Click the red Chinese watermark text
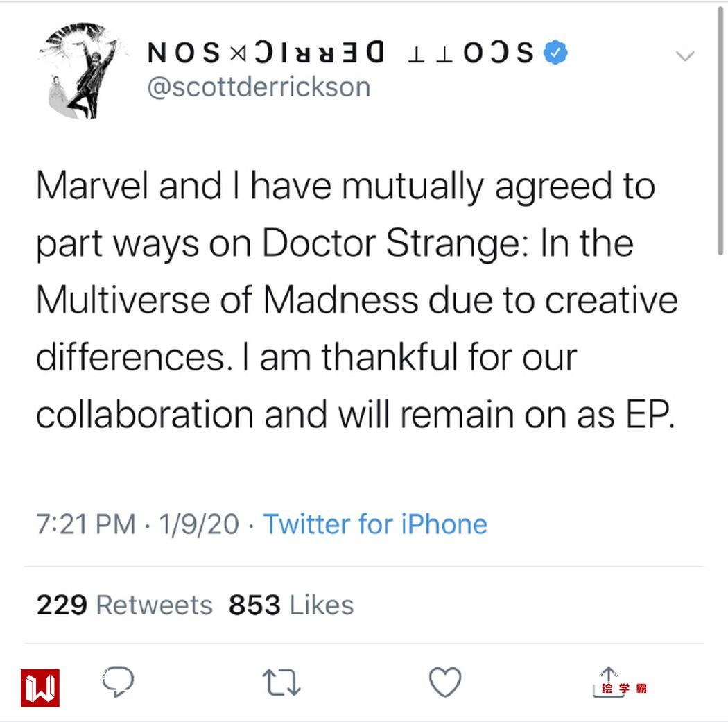This screenshot has width=728, height=722. pyautogui.click(x=624, y=689)
